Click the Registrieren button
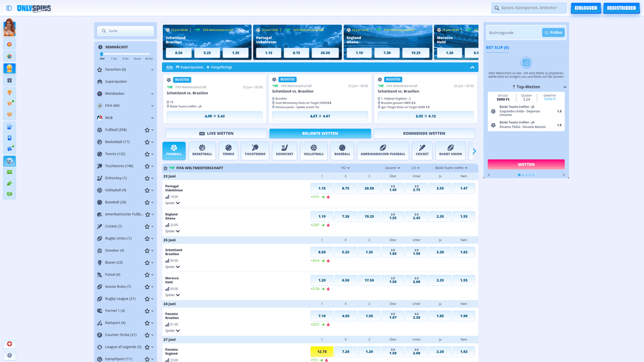This screenshot has height=362, width=644. [x=621, y=8]
